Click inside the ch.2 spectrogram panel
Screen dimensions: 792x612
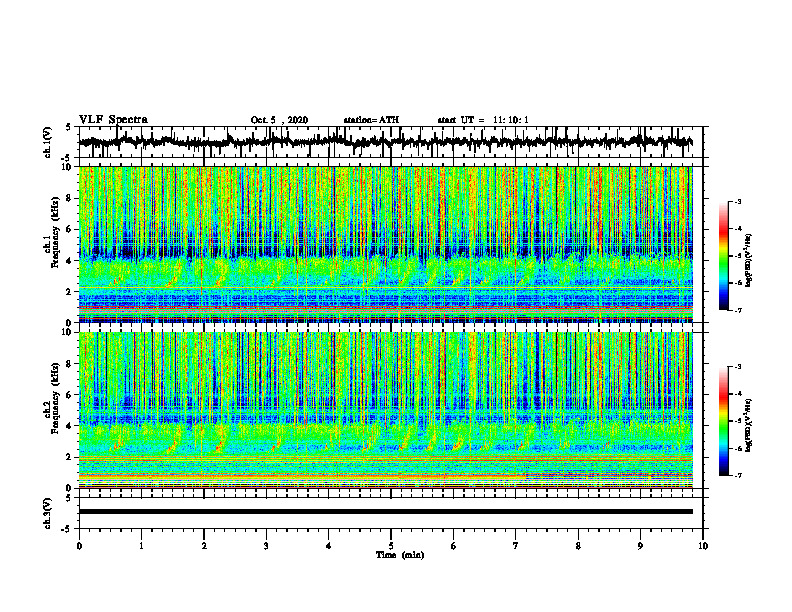[x=386, y=410]
